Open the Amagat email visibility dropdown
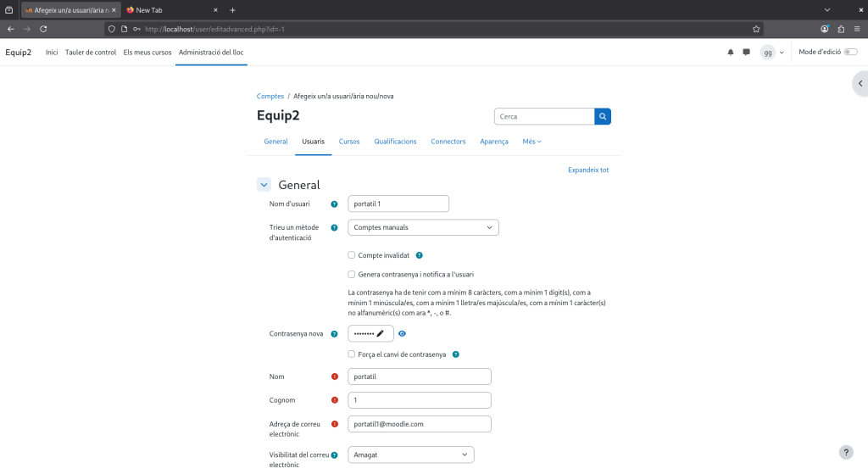The height and width of the screenshot is (474, 868). pyautogui.click(x=411, y=455)
